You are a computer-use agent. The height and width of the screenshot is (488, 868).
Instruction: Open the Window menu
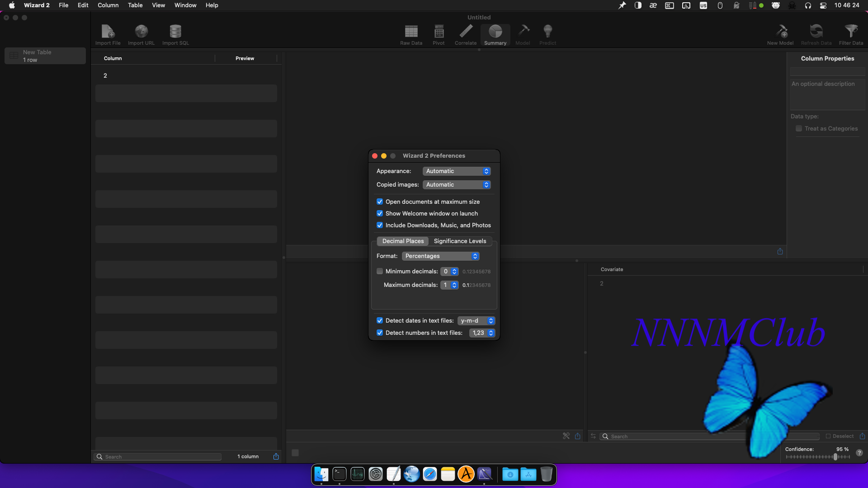[x=185, y=5]
